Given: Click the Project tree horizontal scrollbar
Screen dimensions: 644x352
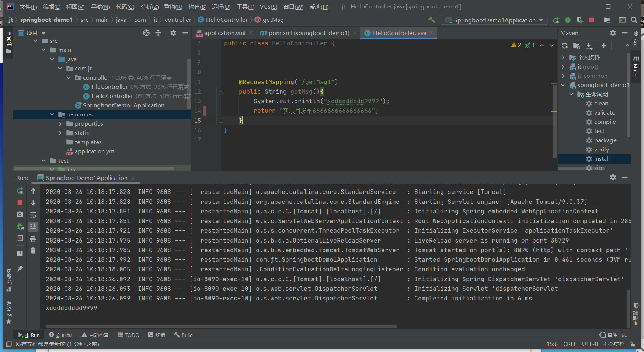Looking at the screenshot, I should (94, 168).
